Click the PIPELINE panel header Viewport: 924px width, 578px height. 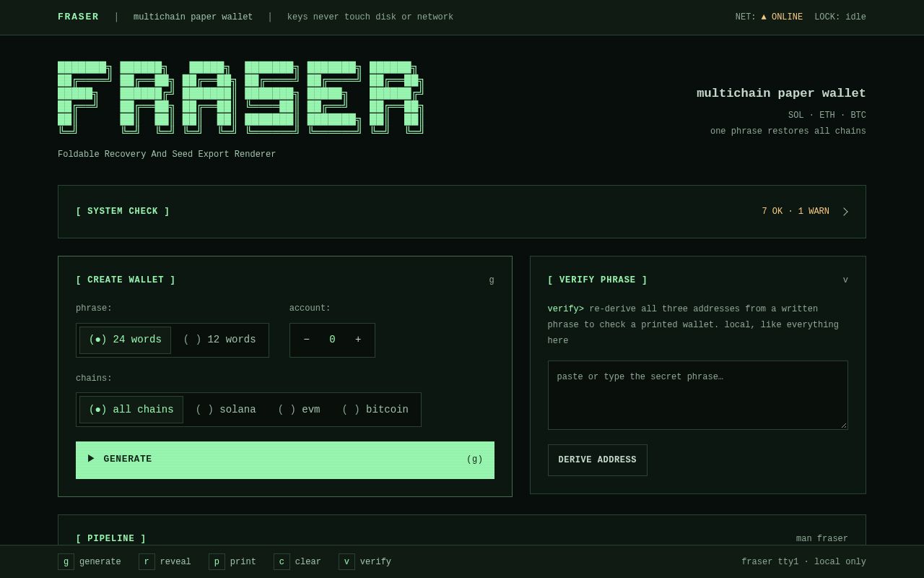(111, 539)
